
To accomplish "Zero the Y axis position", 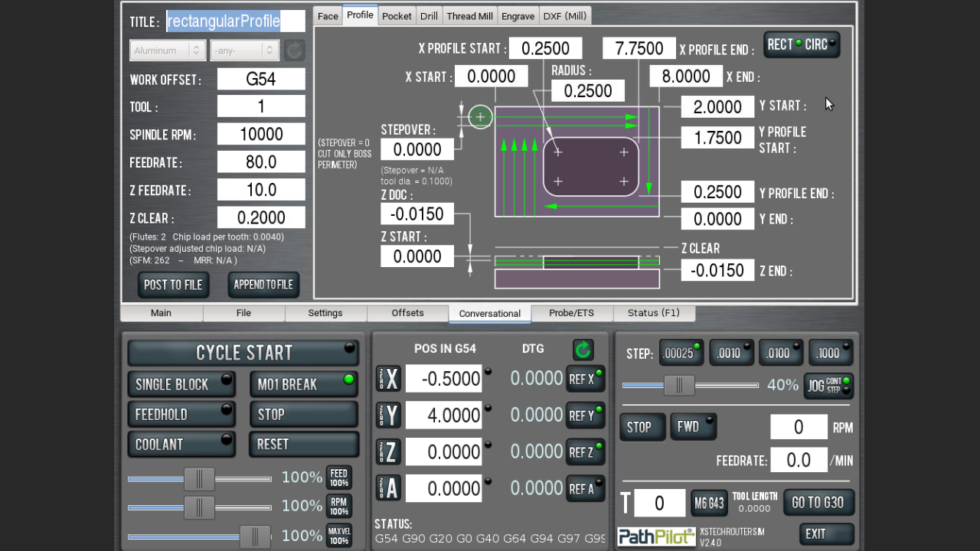I will [388, 416].
